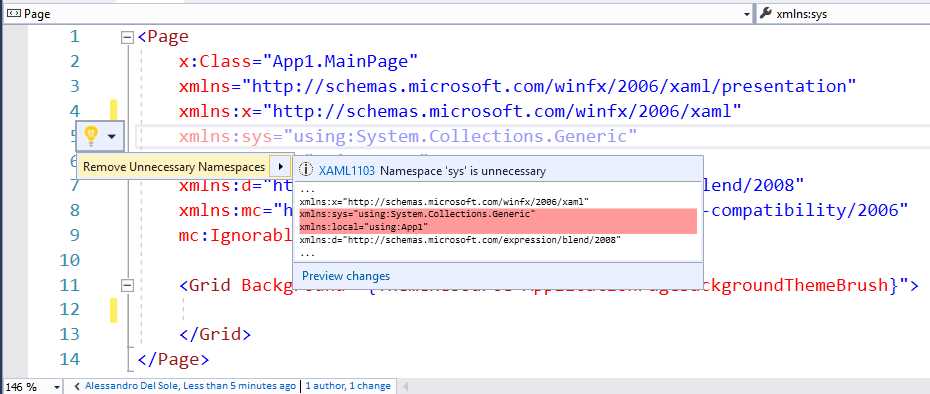Click the horizontal scrollbar left arrow
This screenshot has height=394, width=930.
coord(406,387)
